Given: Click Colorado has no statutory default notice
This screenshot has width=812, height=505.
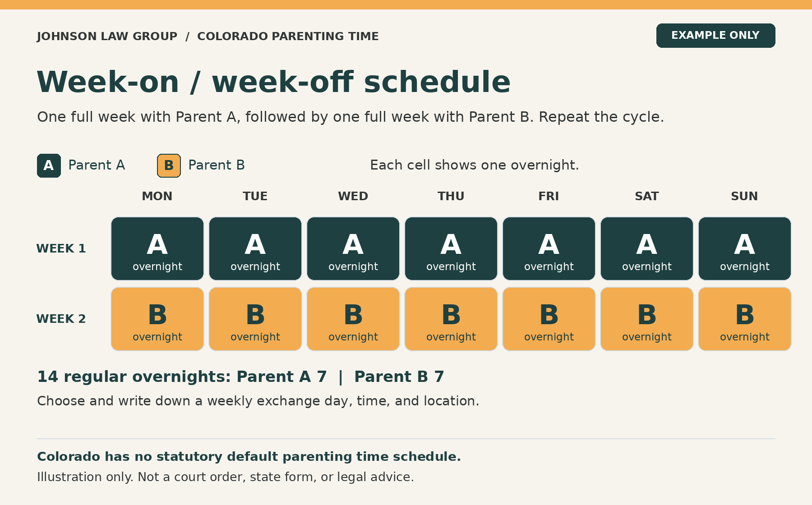Looking at the screenshot, I should point(249,457).
